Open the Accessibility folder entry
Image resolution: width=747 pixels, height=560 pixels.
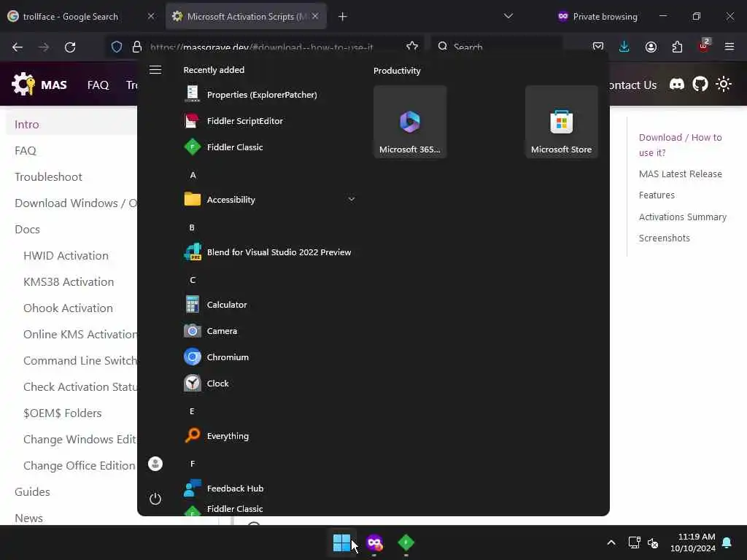point(269,200)
